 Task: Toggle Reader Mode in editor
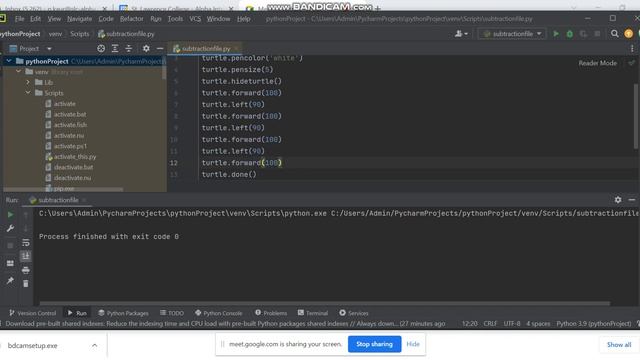[598, 63]
